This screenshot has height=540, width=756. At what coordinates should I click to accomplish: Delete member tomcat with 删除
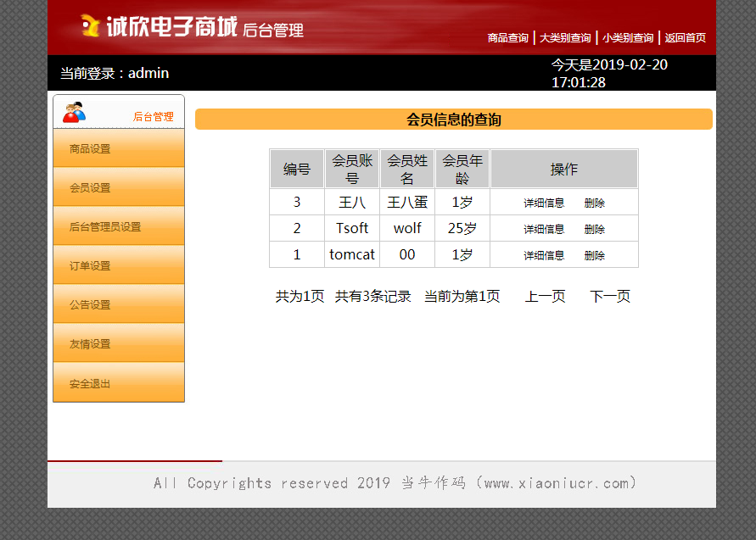click(x=595, y=255)
